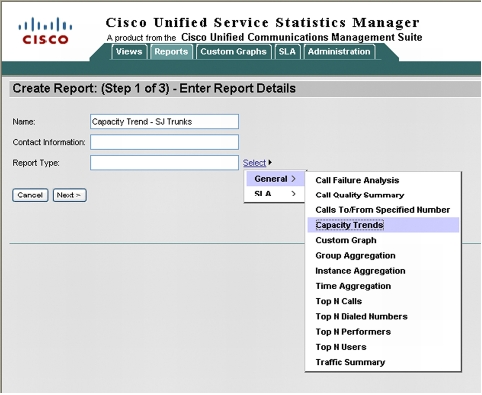Expand the SLA submenu entry
This screenshot has width=482, height=395.
coord(275,194)
